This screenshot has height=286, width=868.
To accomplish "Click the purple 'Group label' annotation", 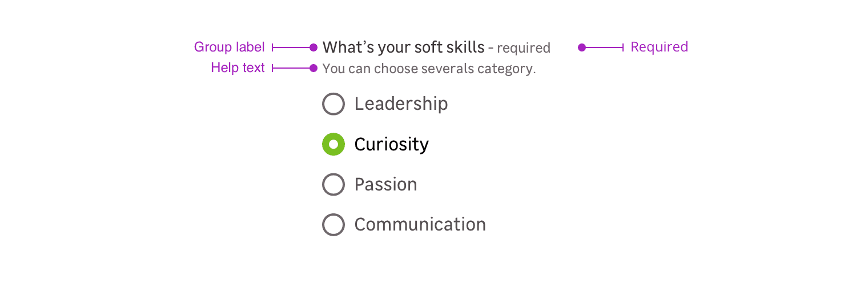I will click(229, 47).
